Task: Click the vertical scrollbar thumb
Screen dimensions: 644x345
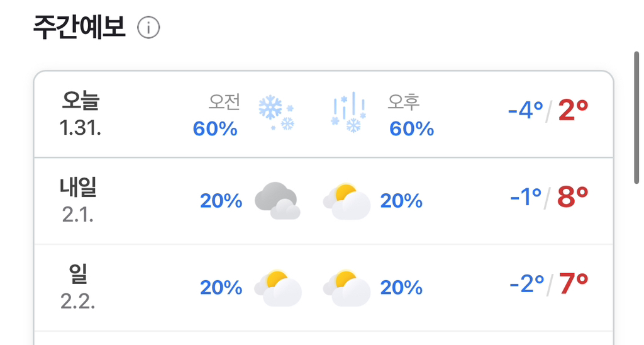Action: click(636, 117)
